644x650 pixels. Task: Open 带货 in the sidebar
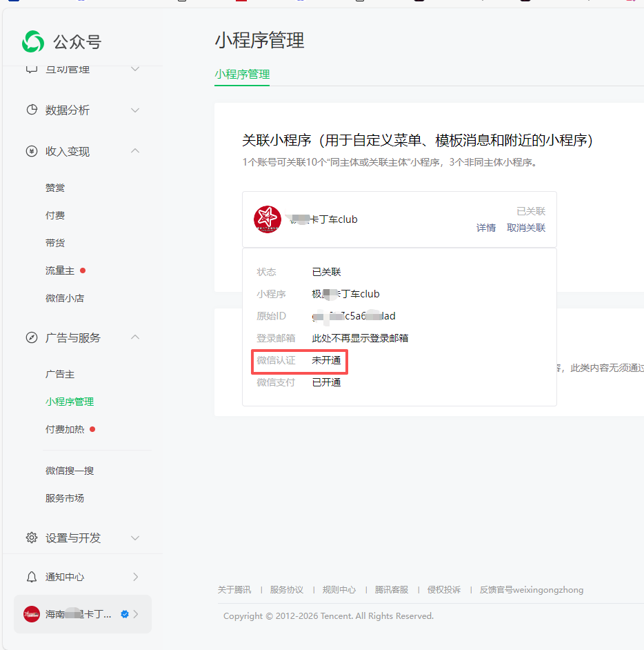click(x=55, y=243)
